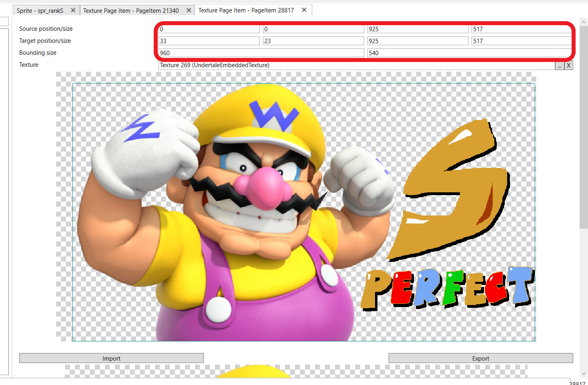Viewport: 588px width, 385px height.
Task: Close the "PageItem 21340" tab
Action: tap(189, 10)
